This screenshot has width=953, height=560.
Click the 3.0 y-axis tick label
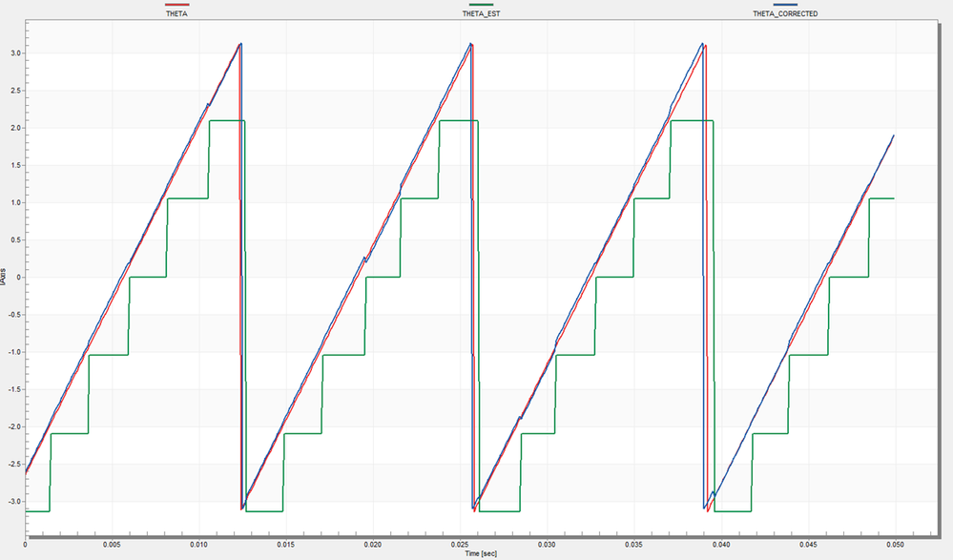pos(16,53)
